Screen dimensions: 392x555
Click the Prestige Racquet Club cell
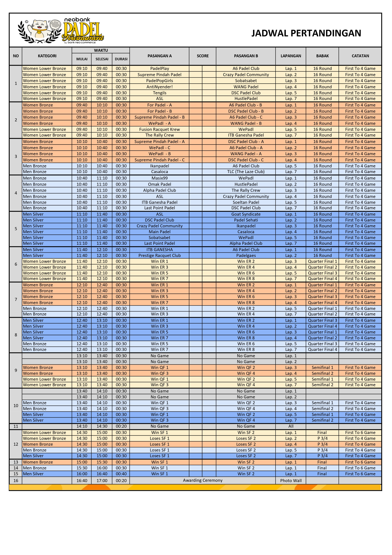[x=159, y=256]
